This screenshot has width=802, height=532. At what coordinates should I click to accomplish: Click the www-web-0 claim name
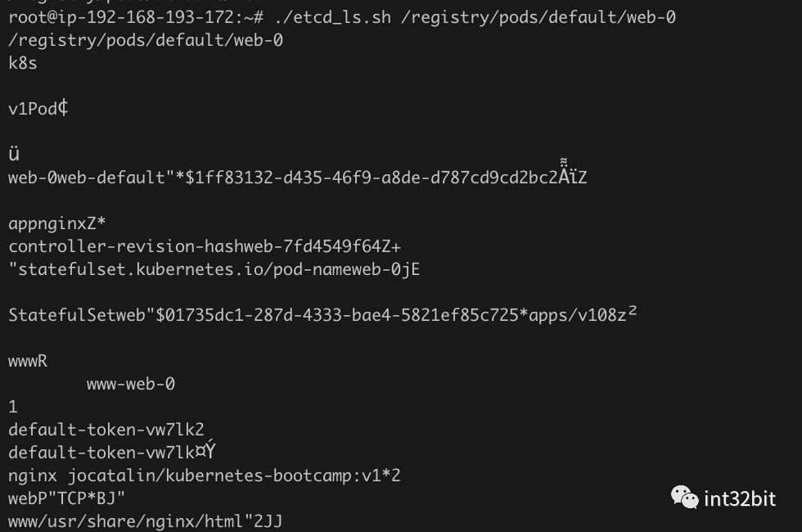(x=131, y=384)
